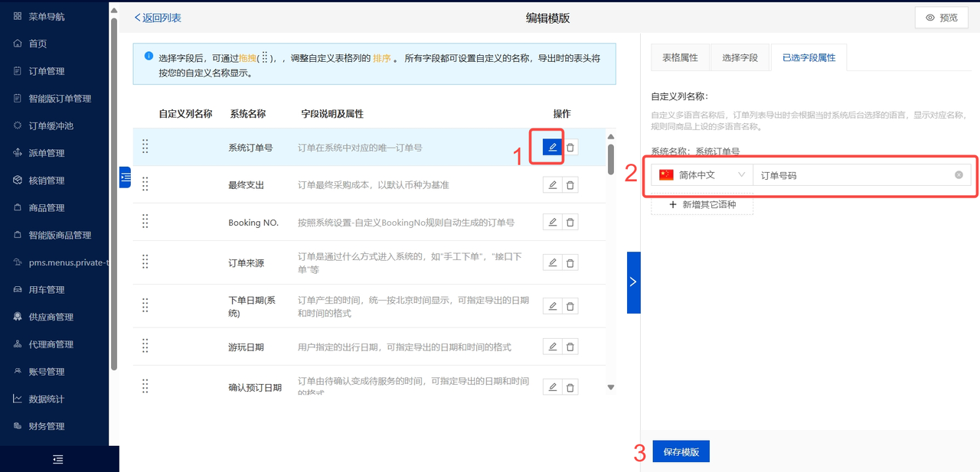Screen dimensions: 980x472
Task: Open the 简体中文 language dropdown
Action: pos(701,175)
